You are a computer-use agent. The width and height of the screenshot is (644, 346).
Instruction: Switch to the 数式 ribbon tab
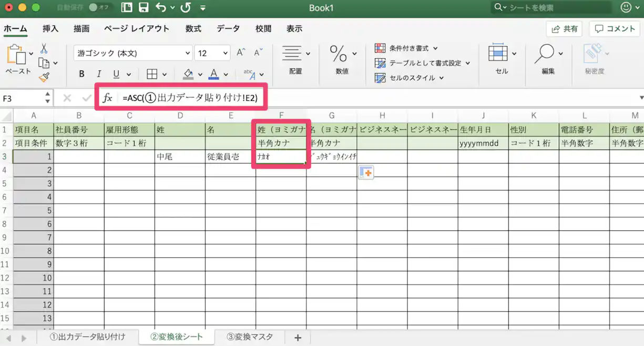tap(192, 28)
